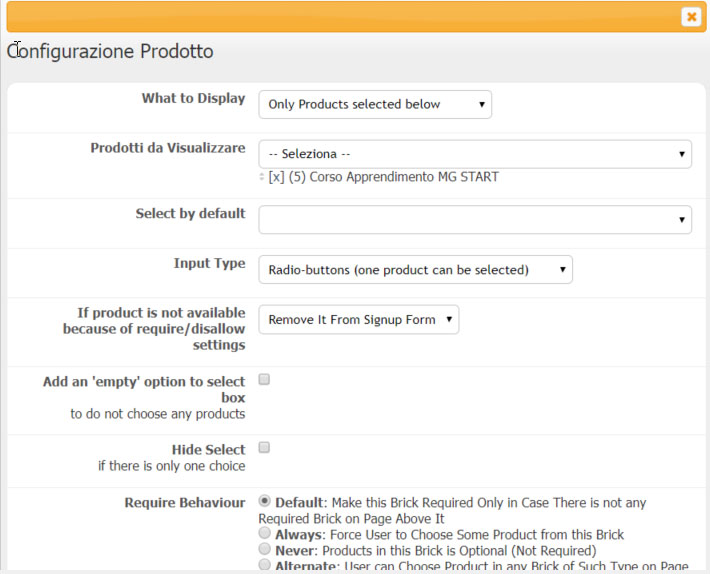Click the Require Behaviour label
Screen dimensions: 710x574
click(x=185, y=501)
